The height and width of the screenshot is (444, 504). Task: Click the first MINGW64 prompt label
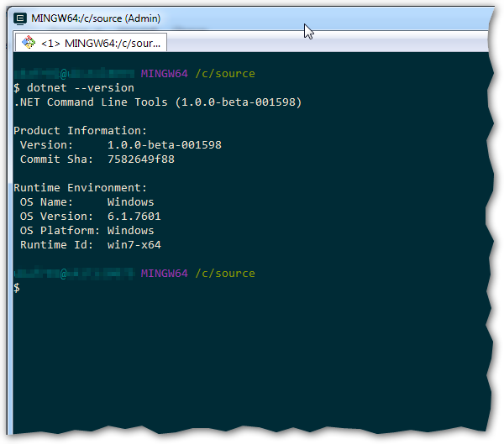[x=165, y=74]
